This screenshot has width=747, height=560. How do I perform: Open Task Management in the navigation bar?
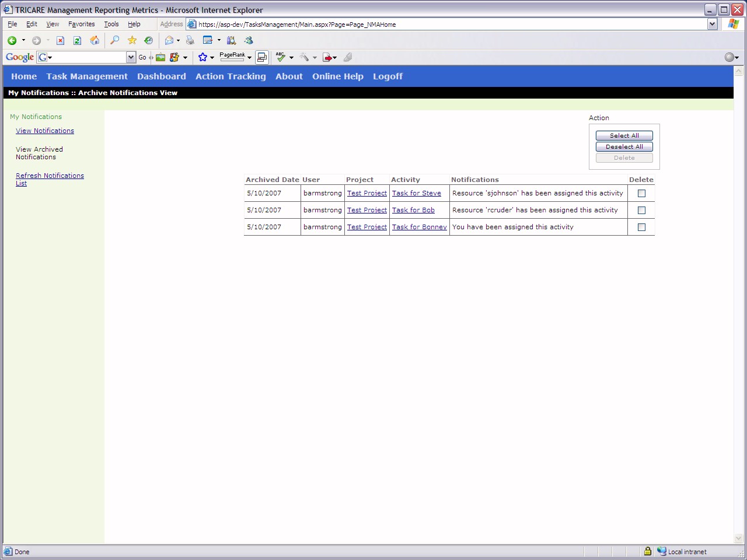87,76
